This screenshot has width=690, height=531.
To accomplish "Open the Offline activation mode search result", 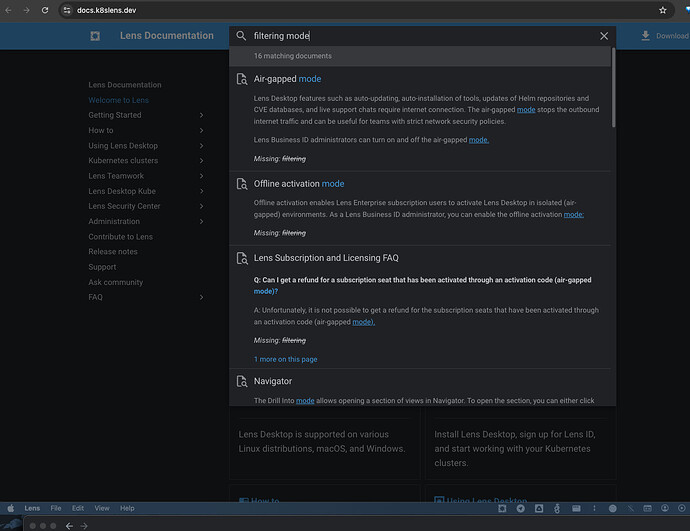I will tap(298, 184).
